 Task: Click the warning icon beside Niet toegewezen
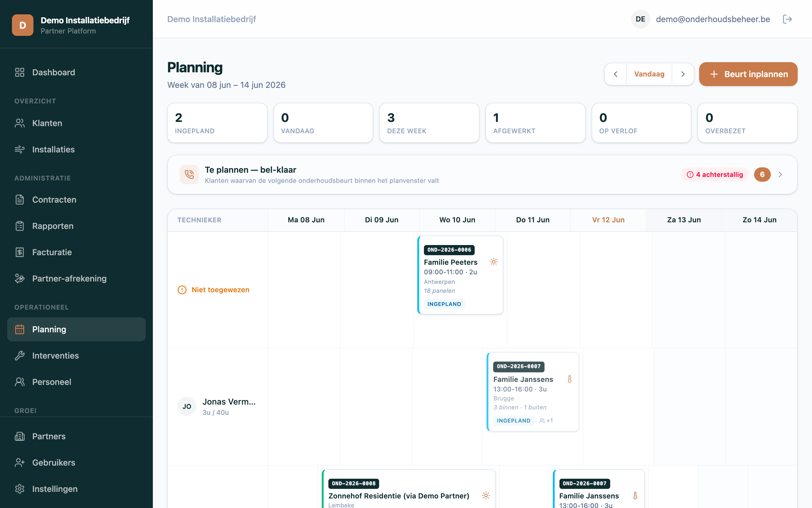pos(182,290)
